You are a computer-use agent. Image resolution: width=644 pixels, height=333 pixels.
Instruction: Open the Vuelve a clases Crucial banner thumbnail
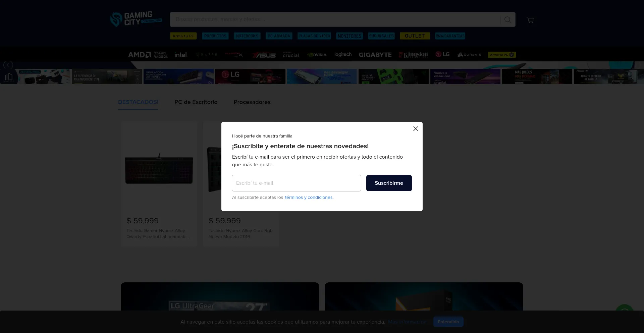click(465, 76)
